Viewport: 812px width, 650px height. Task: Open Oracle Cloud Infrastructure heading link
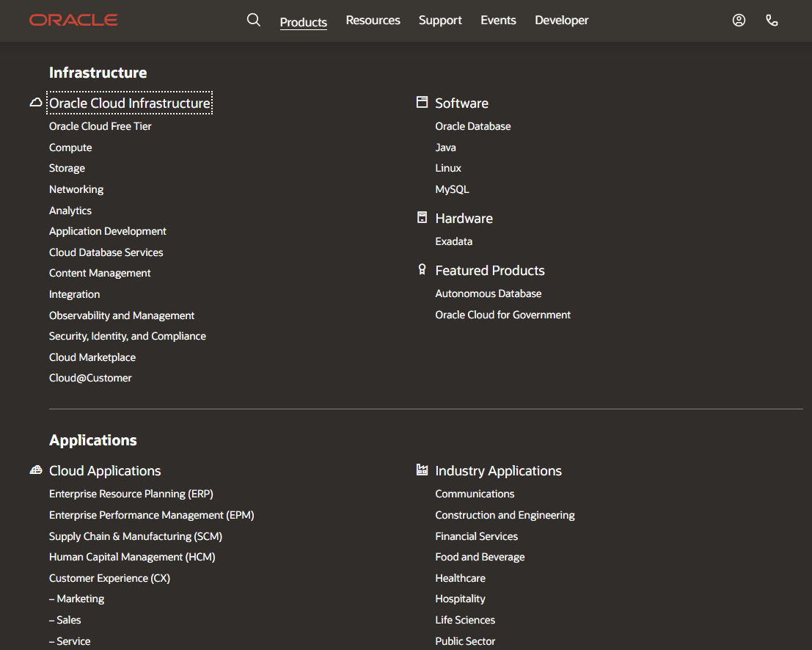click(129, 103)
